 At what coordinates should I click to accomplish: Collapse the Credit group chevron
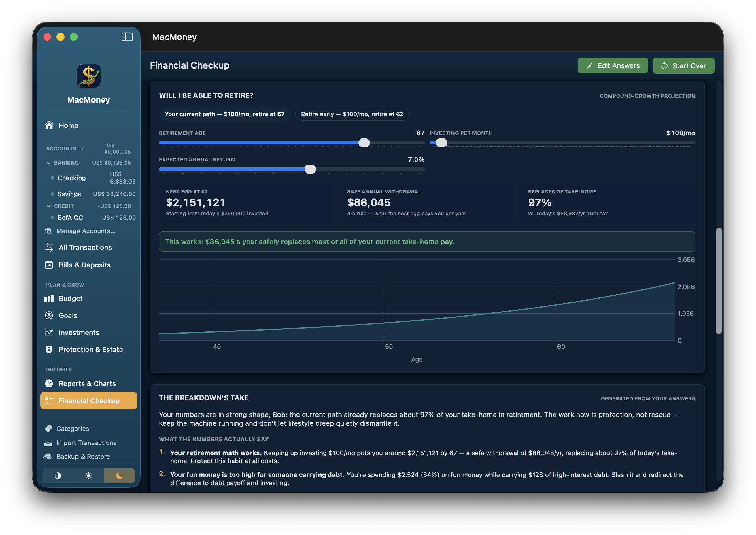49,206
